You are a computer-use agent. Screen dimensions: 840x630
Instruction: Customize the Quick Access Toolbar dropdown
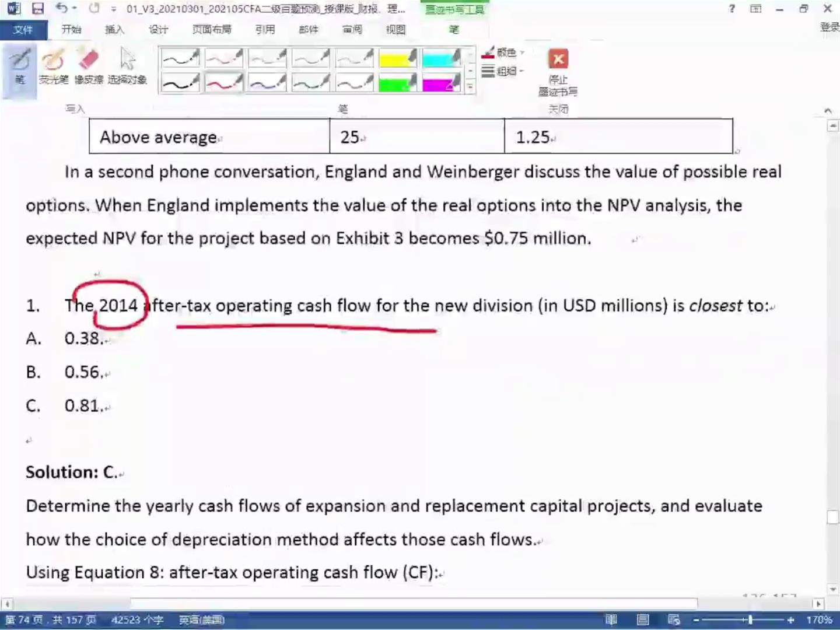114,9
